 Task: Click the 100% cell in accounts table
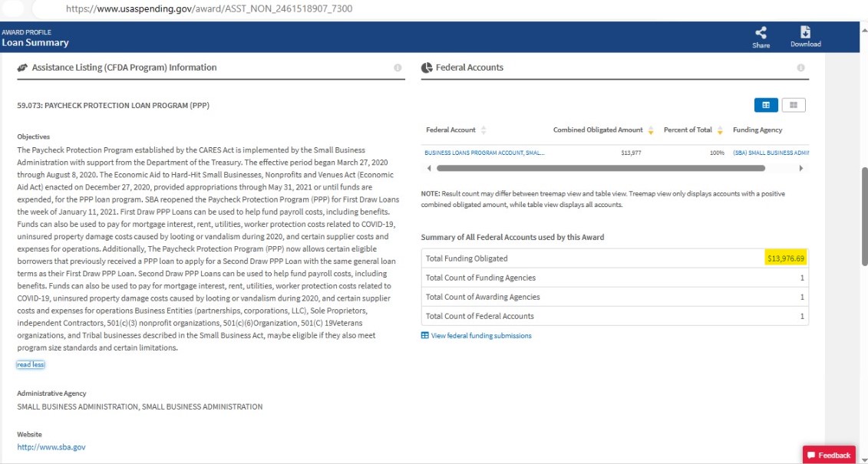pyautogui.click(x=717, y=153)
